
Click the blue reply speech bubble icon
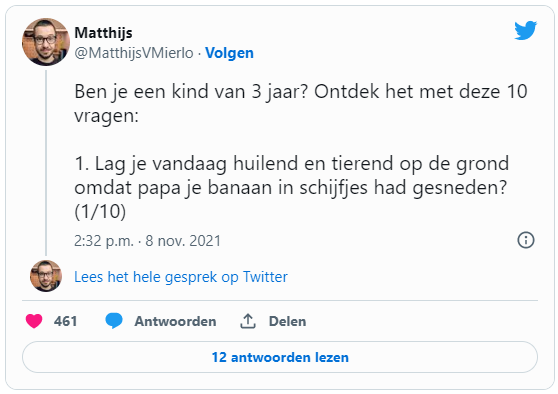(114, 321)
